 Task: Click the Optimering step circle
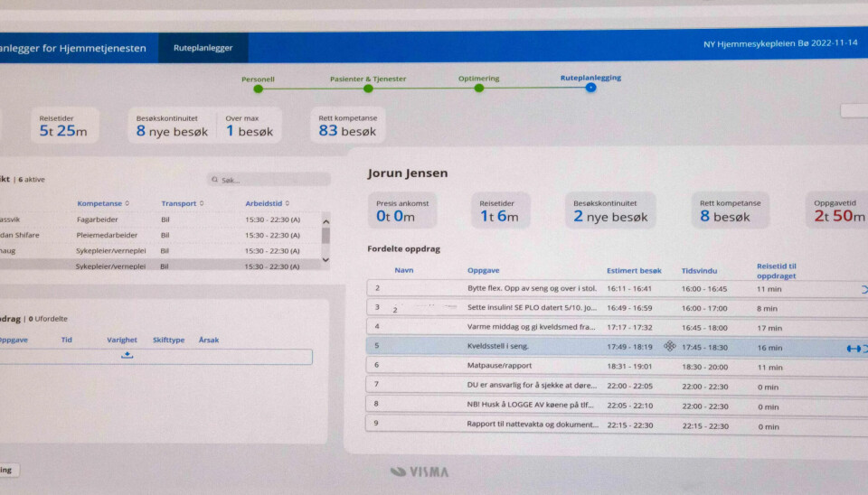[x=479, y=89]
